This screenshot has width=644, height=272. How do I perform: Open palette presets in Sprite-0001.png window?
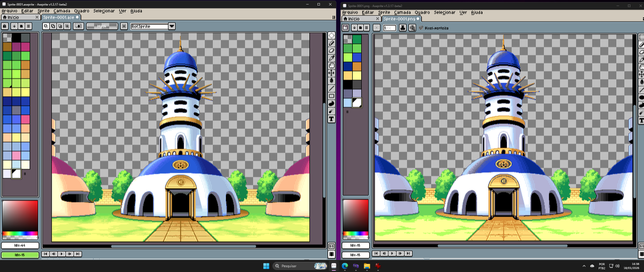tap(360, 27)
